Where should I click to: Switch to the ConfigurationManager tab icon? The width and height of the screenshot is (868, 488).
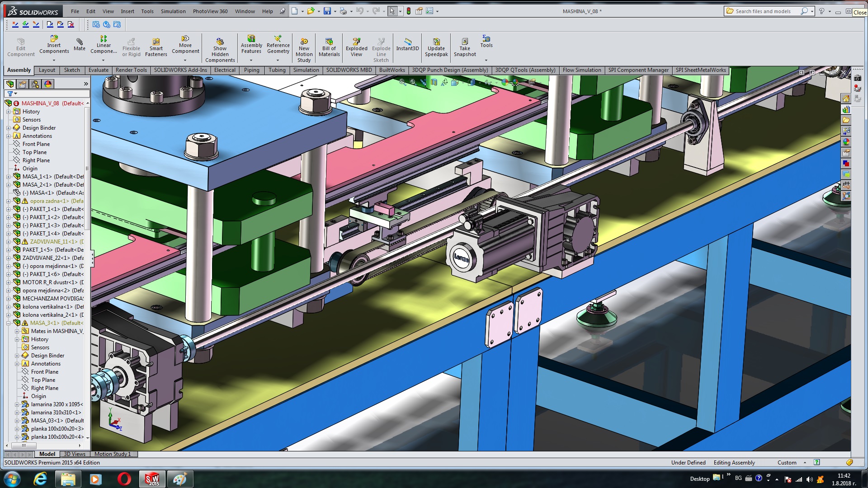tap(35, 84)
